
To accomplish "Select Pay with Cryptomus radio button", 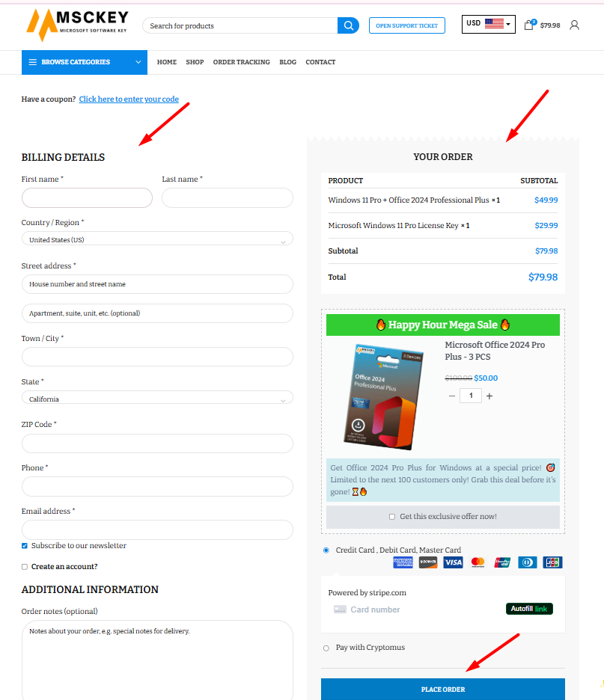I will click(x=326, y=648).
